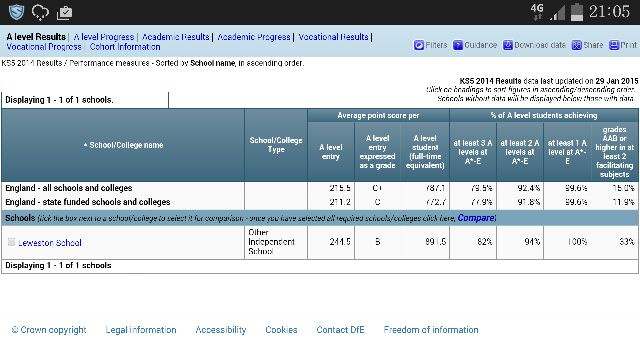Click the Share icon
The height and width of the screenshot is (360, 640).
[576, 45]
